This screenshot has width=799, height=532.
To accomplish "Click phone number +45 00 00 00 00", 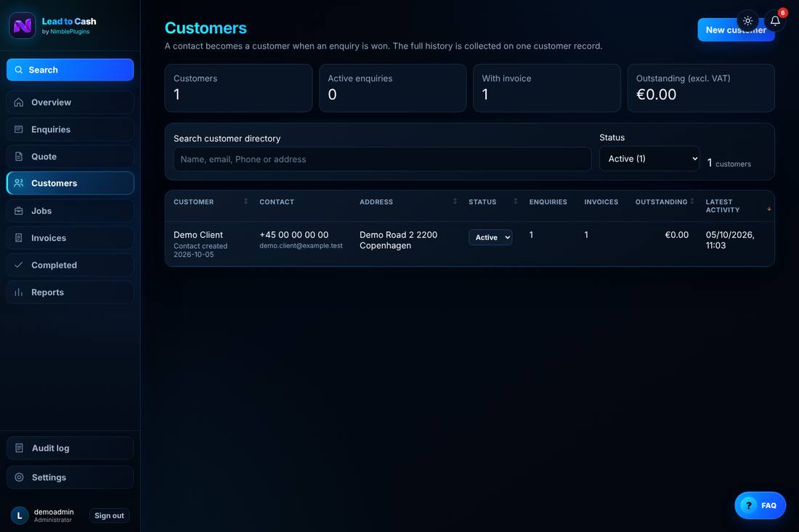I will [x=294, y=234].
